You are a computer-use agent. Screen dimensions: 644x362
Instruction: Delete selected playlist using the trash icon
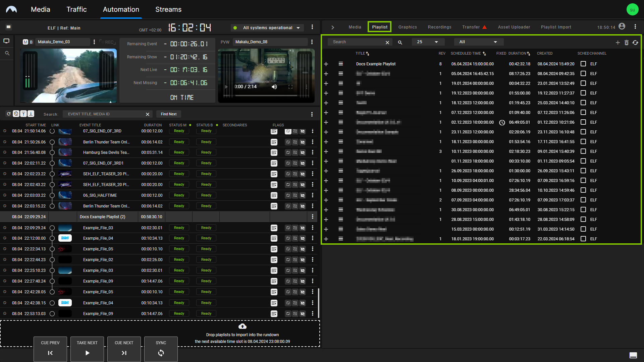click(x=627, y=43)
